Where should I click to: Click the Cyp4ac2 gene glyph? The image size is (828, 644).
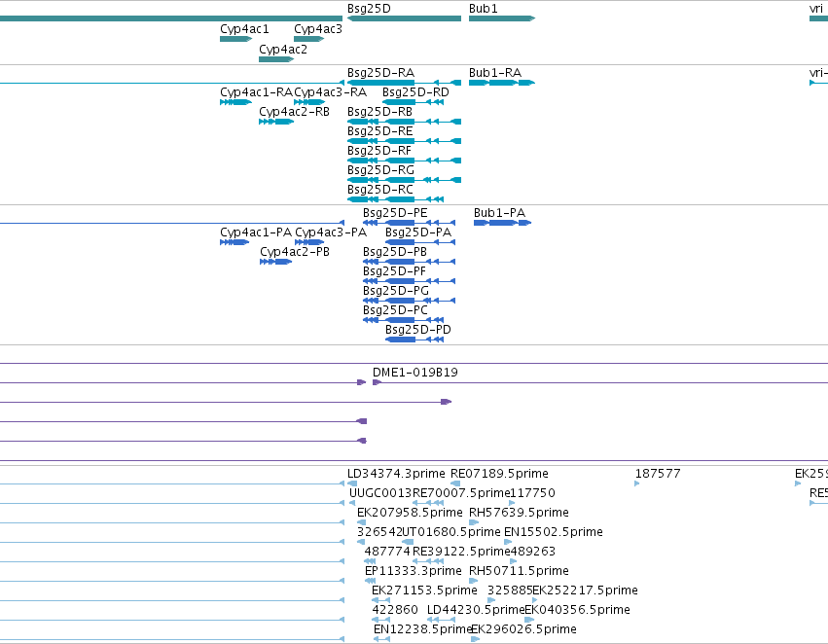[276, 59]
